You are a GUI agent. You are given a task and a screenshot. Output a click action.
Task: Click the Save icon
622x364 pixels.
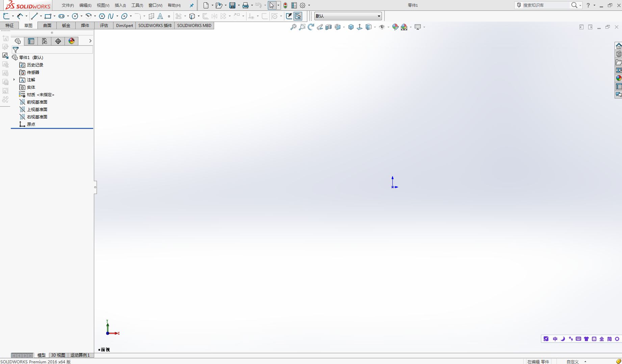tap(232, 5)
